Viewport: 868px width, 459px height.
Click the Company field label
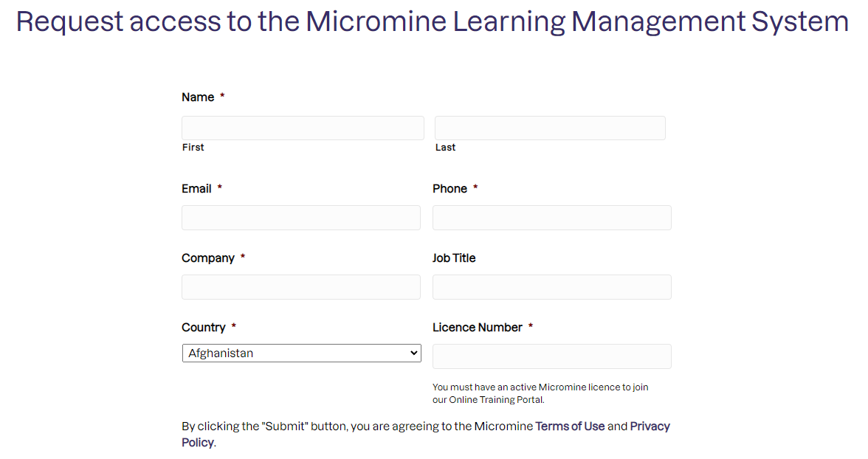pyautogui.click(x=208, y=258)
